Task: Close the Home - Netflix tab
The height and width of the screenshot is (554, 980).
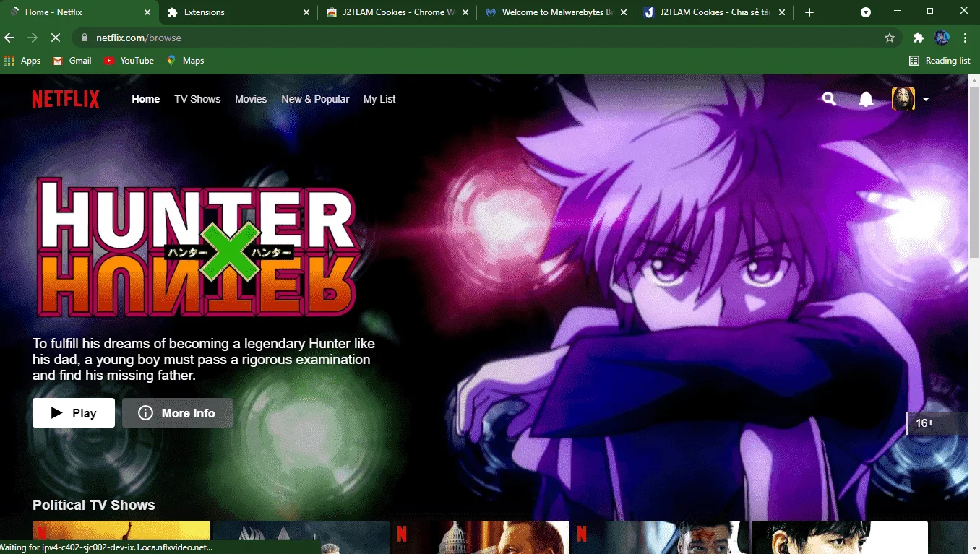Action: (x=147, y=12)
